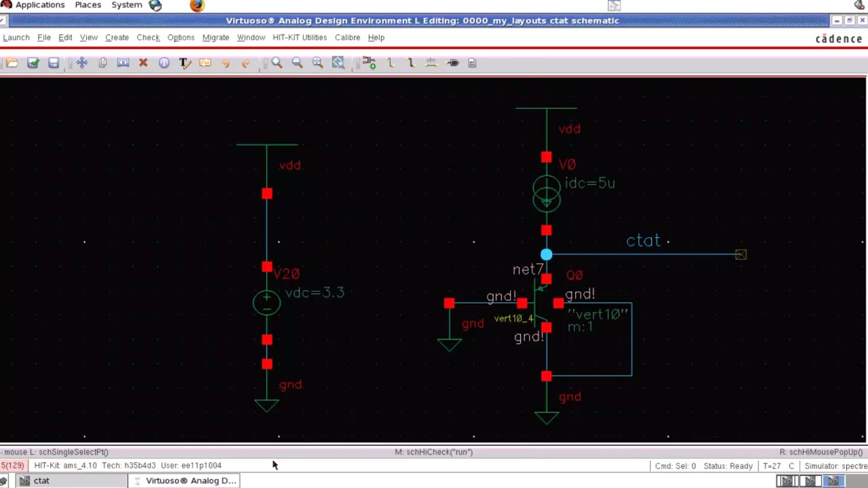868x488 pixels.
Task: Switch to Virtuoso Analog D... taskbar window
Action: click(x=184, y=481)
